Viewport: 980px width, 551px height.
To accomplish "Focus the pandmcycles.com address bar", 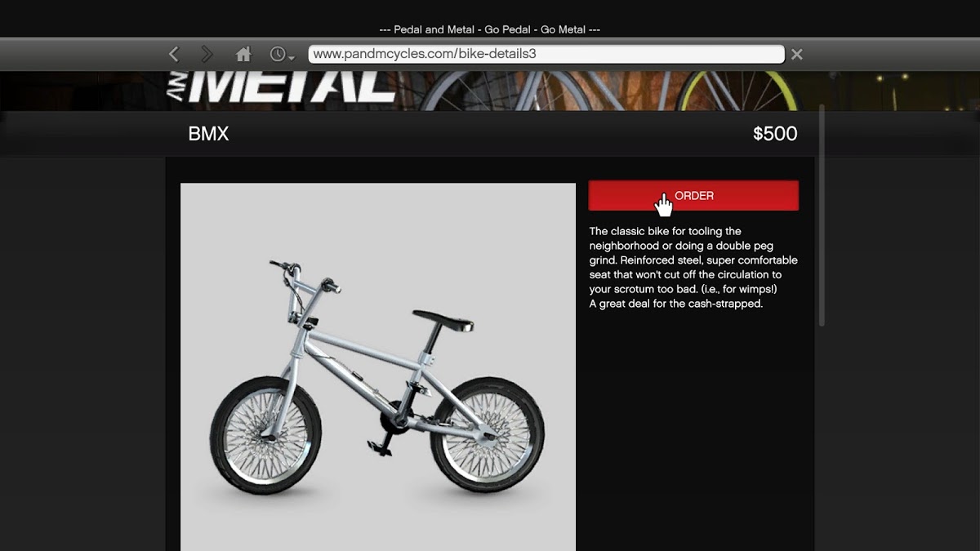I will coord(546,54).
